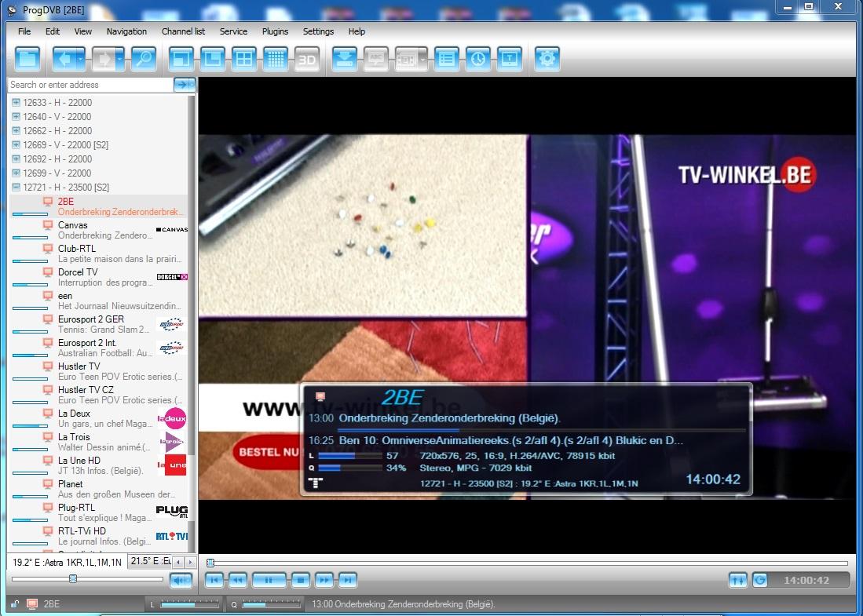Open the folder icon in the toolbar

coord(27,59)
